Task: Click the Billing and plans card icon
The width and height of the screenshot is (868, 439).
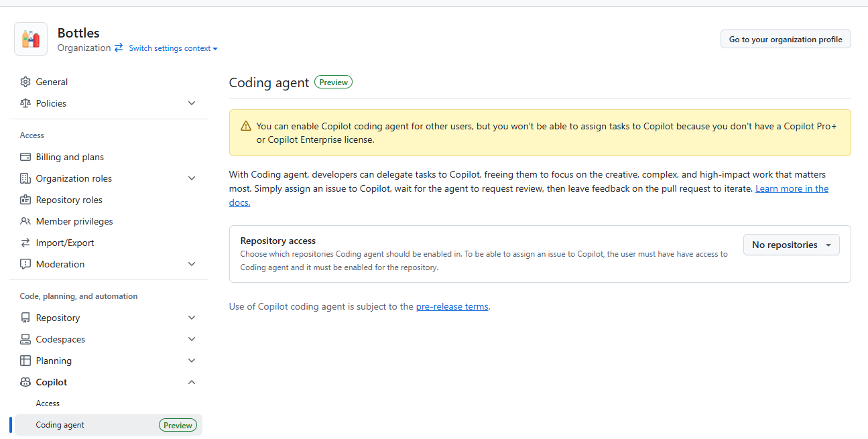Action: coord(25,157)
